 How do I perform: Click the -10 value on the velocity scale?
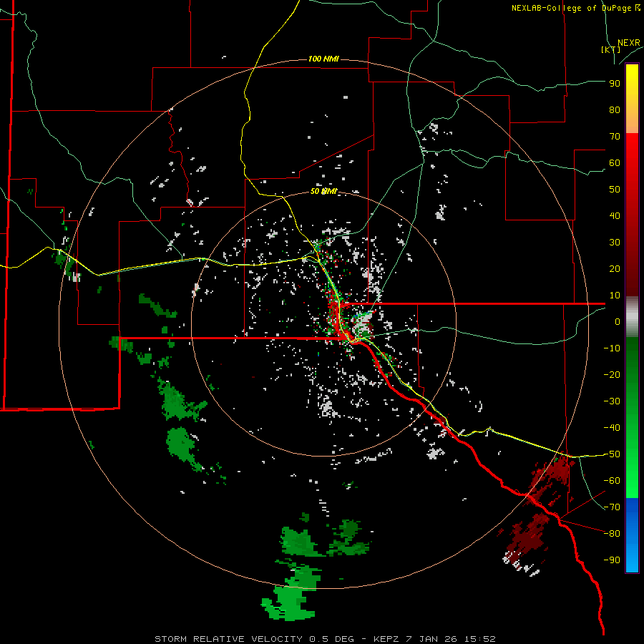[612, 348]
